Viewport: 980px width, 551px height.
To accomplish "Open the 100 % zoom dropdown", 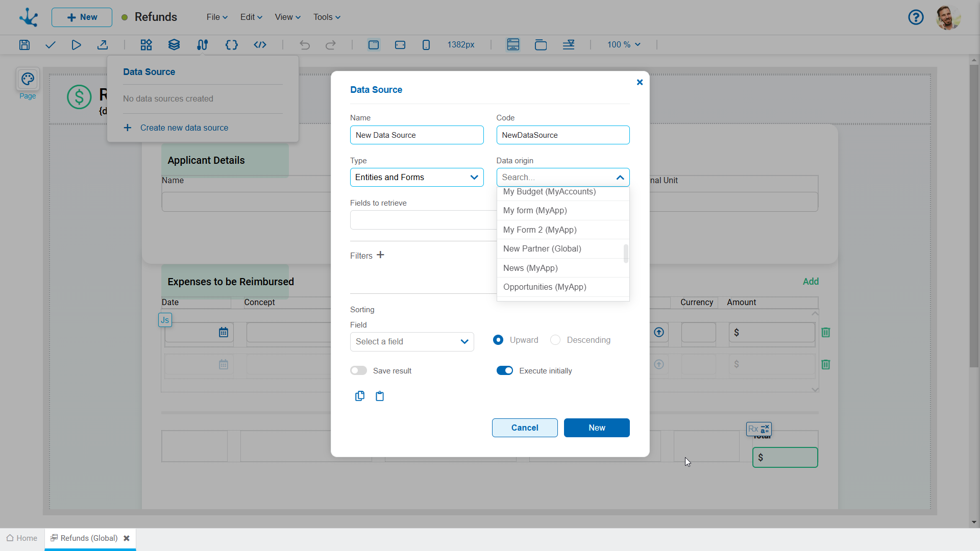I will point(623,45).
